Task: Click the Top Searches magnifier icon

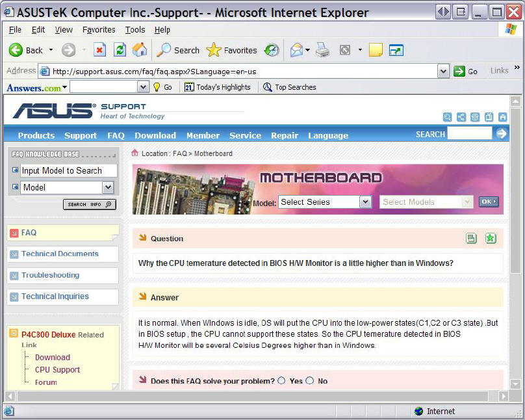Action: 267,87
